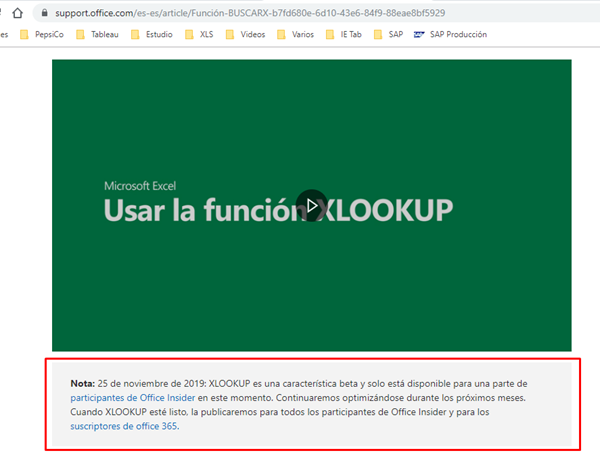Open the XLS bookmarks folder
This screenshot has width=600, height=455.
199,34
